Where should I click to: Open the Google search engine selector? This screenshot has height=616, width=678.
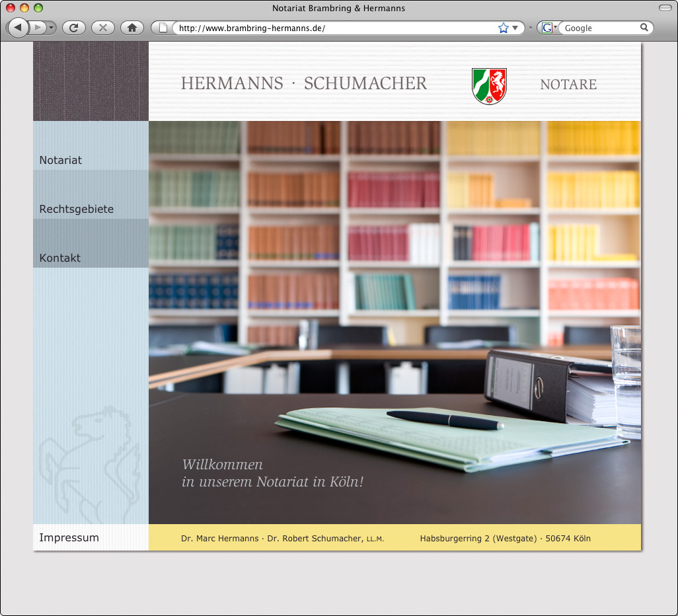coord(548,28)
